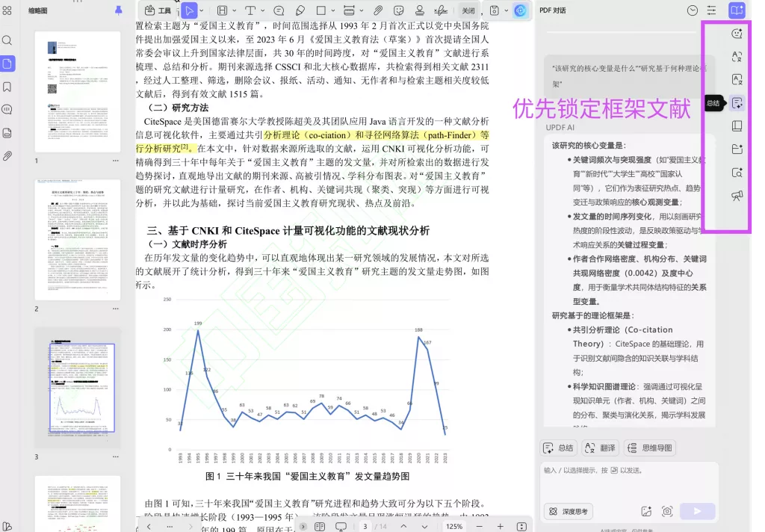Open the summarize icon in right AI sidebar
The width and height of the screenshot is (765, 532).
(737, 102)
